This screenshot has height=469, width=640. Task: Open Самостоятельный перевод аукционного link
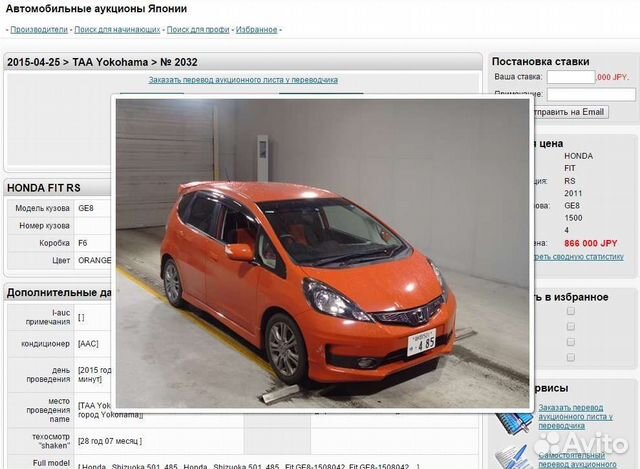click(x=577, y=460)
